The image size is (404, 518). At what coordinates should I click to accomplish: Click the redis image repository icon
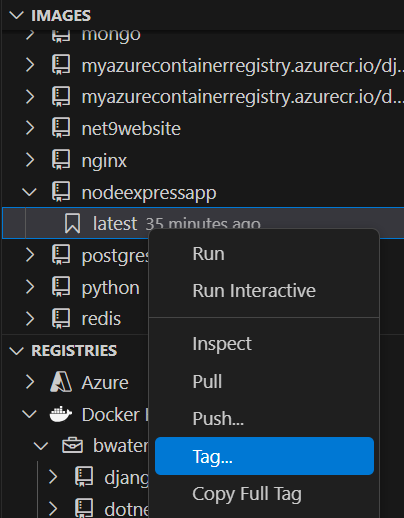coord(61,318)
